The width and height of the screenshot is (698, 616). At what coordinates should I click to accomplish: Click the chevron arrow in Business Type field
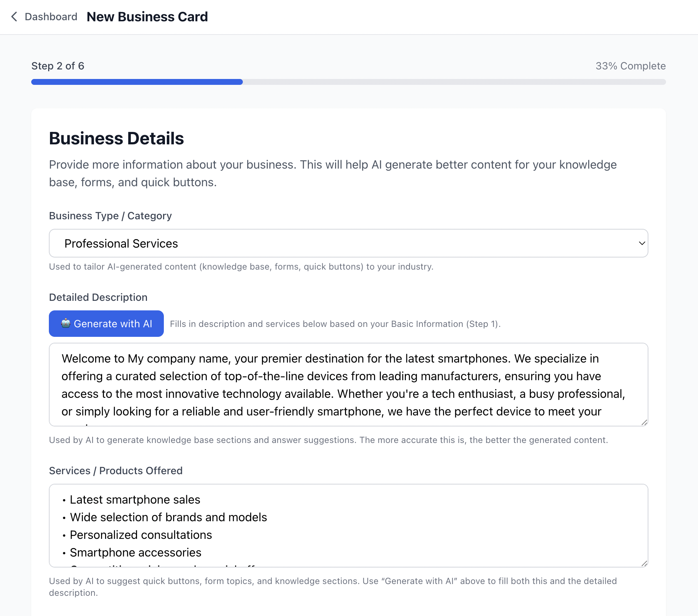pyautogui.click(x=642, y=243)
